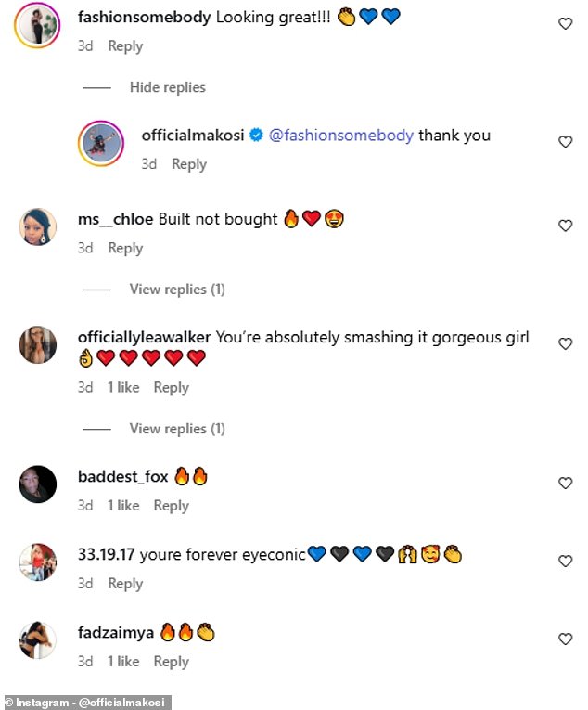588x710 pixels.
Task: Reply to fashionsomebody's comment
Action: pyautogui.click(x=125, y=46)
